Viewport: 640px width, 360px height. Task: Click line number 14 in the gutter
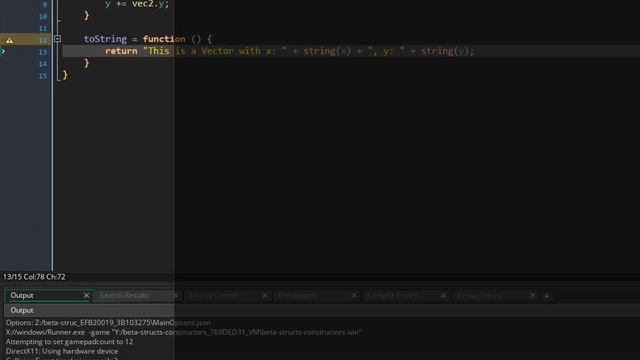coord(43,64)
